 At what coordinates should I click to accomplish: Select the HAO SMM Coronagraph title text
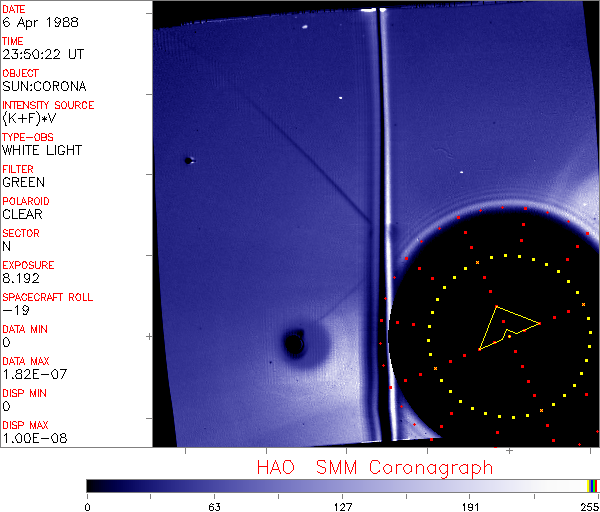(x=374, y=467)
